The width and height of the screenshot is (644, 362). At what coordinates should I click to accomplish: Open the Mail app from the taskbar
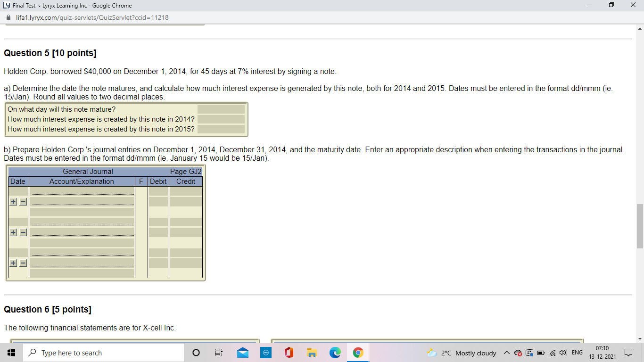tap(242, 352)
